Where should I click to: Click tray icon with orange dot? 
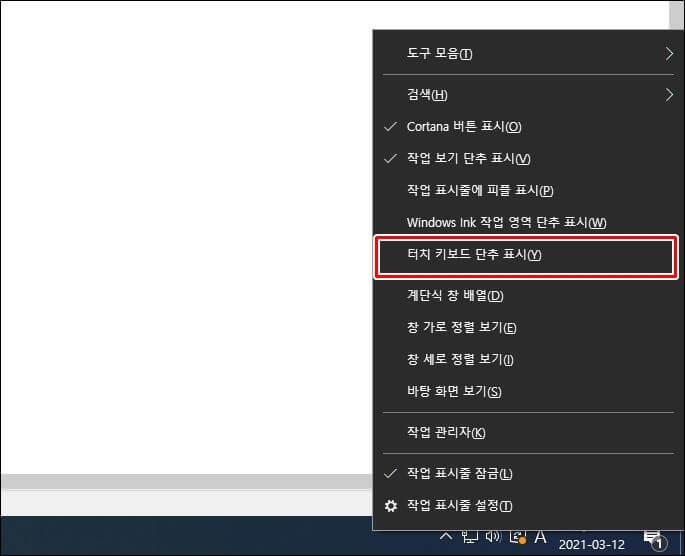click(518, 537)
